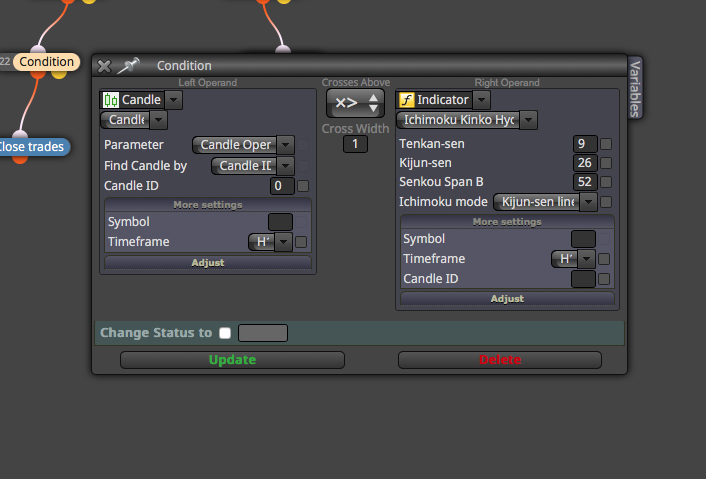
Task: Open the Find Candle by dropdown
Action: pos(285,166)
